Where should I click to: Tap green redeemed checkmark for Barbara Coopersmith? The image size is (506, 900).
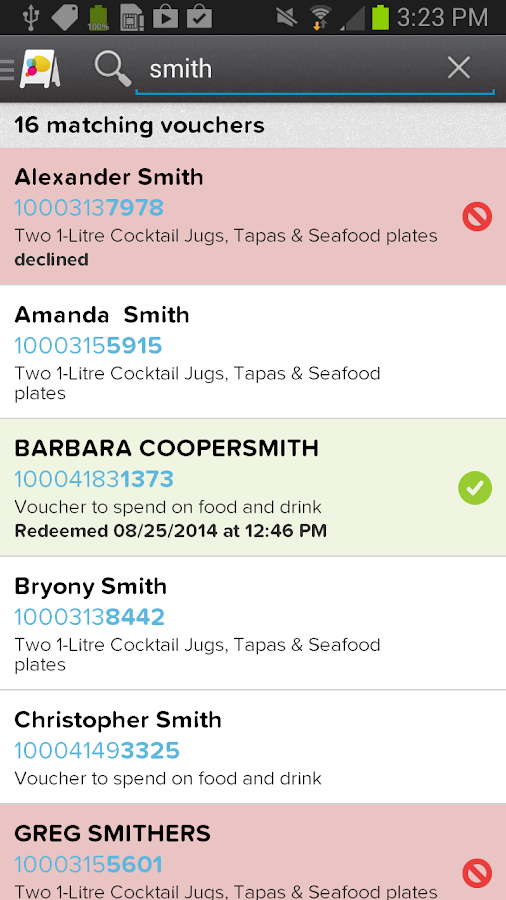[x=475, y=488]
